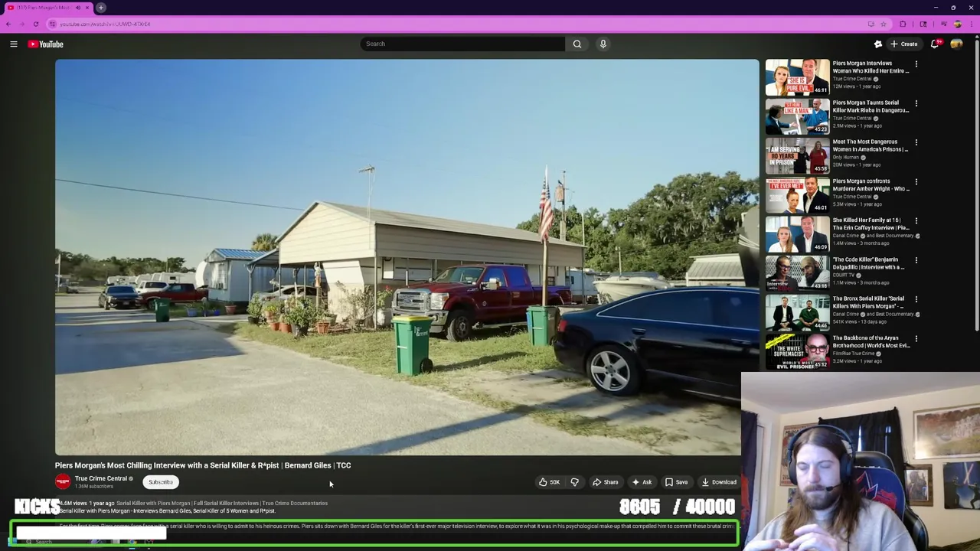980x551 pixels.
Task: Download the video
Action: 719,482
